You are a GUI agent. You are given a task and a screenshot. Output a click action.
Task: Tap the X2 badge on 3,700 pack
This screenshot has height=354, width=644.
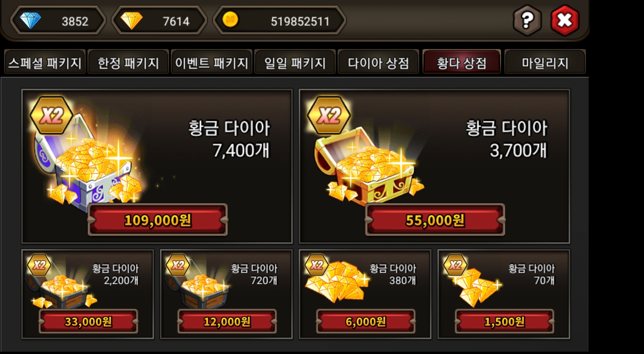pyautogui.click(x=329, y=115)
